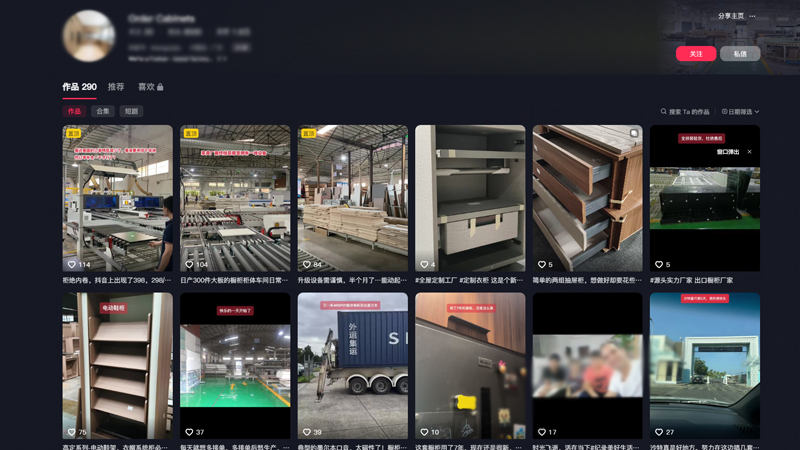This screenshot has width=800, height=450.
Task: Select the 短剧 filter chip
Action: coord(131,111)
